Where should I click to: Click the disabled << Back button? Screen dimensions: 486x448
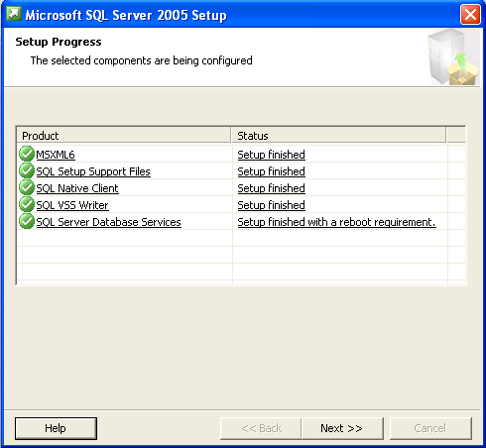[261, 428]
